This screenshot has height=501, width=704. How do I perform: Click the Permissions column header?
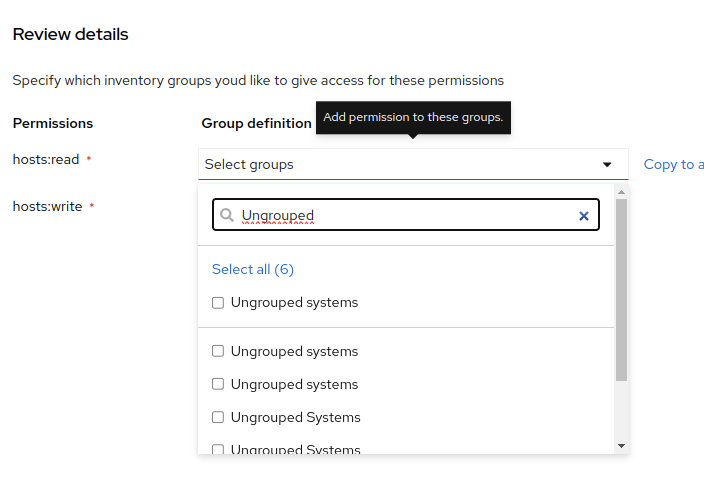53,123
